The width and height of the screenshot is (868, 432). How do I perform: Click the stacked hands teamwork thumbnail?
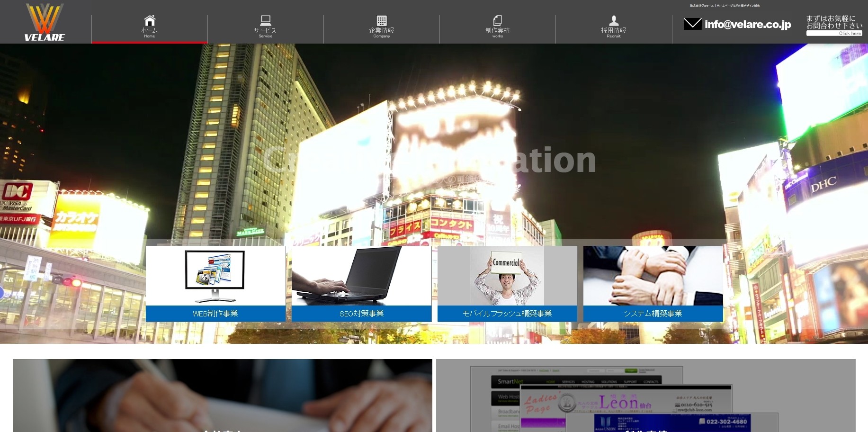click(x=653, y=276)
